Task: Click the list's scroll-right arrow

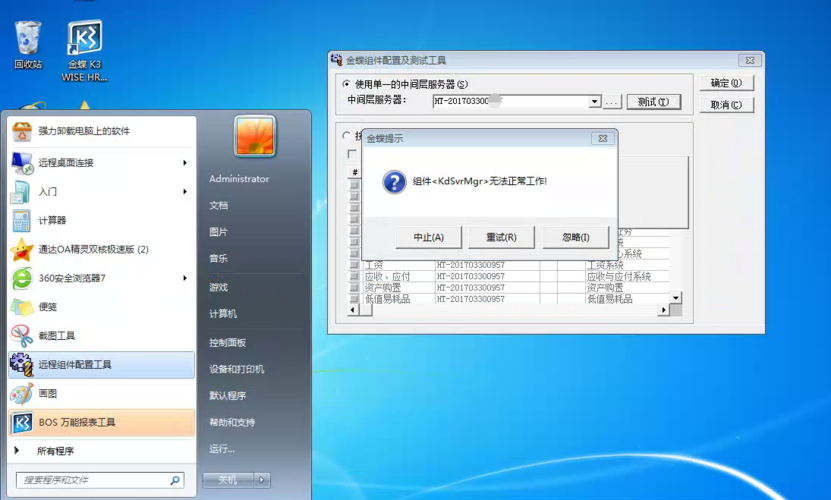Action: (x=664, y=310)
